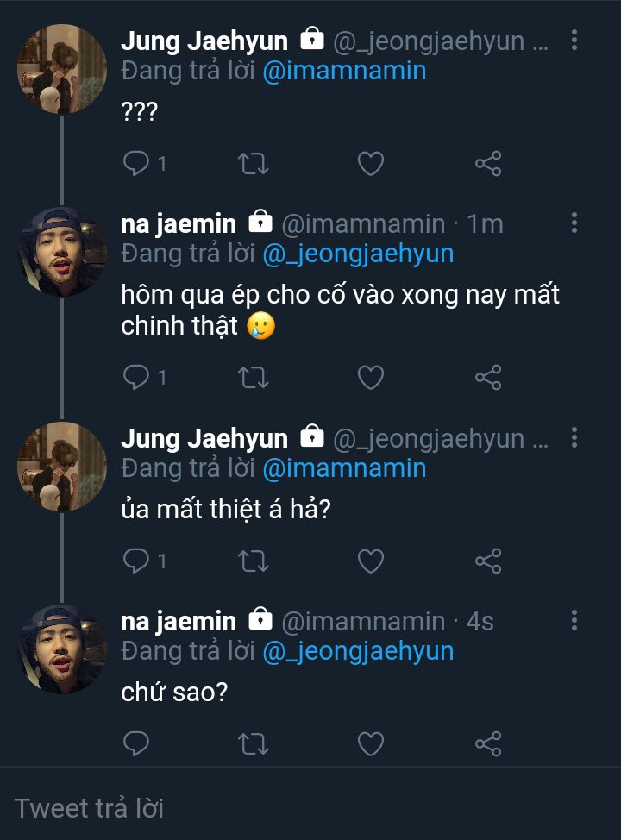
Task: Open @imamnamin mention link in first tweet
Action: click(343, 70)
